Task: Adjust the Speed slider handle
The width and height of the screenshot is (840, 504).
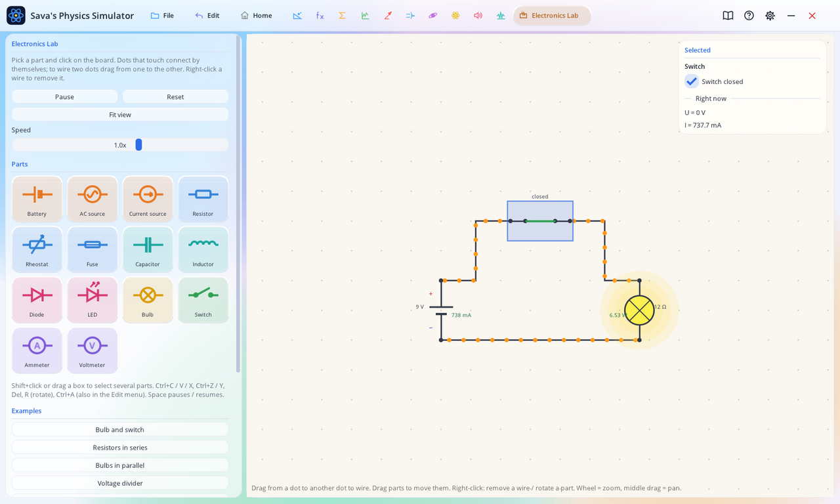Action: click(x=138, y=144)
